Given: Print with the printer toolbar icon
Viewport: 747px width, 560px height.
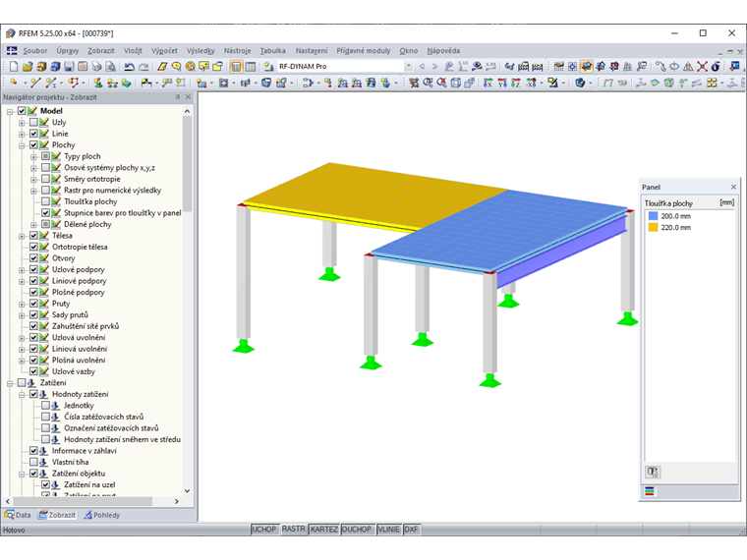Looking at the screenshot, I should coord(96,67).
